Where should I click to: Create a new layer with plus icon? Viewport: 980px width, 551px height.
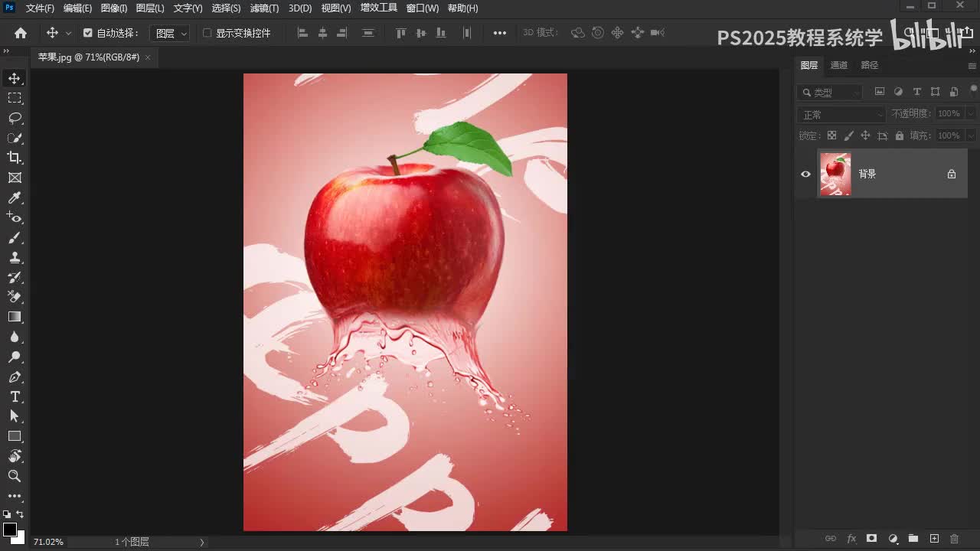tap(934, 539)
